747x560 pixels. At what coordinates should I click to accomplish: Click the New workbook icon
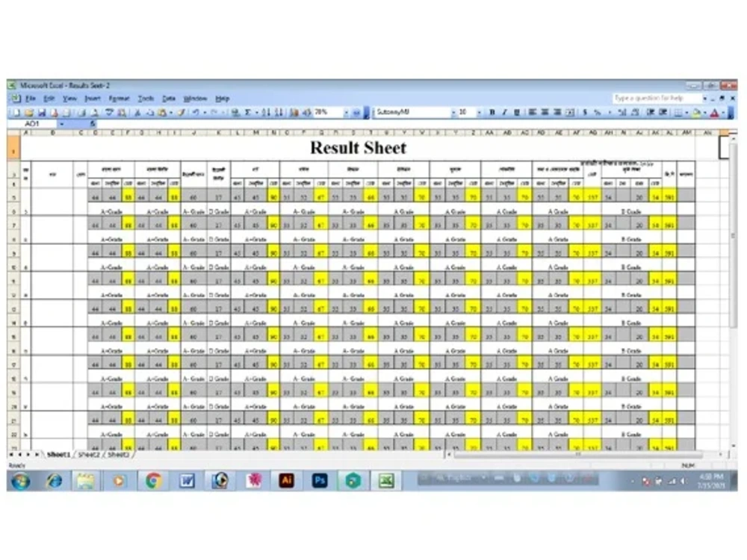coord(16,113)
